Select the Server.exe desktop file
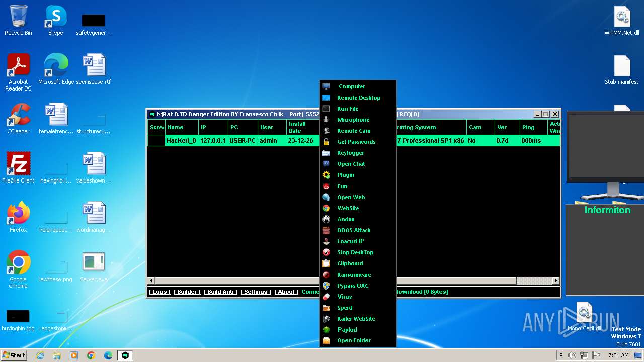The width and height of the screenshot is (644, 362). pyautogui.click(x=94, y=267)
